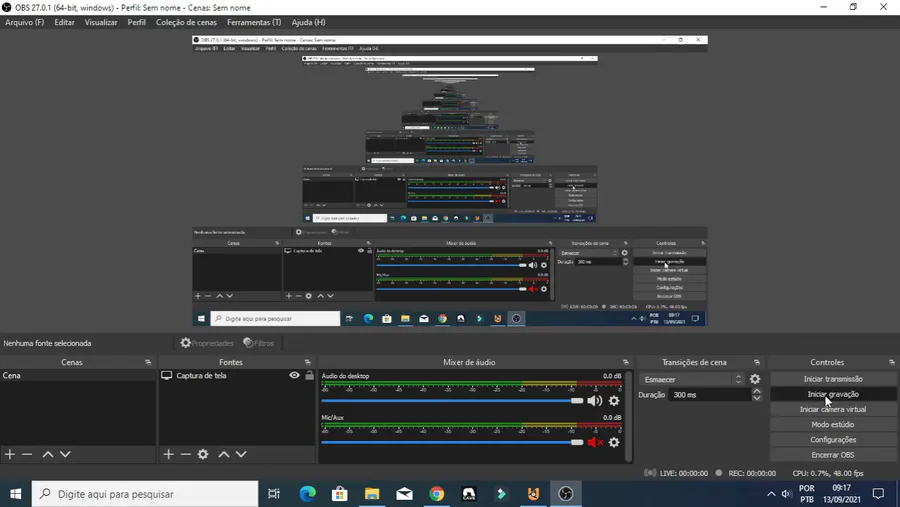Open Microsoft Edge from taskbar

(308, 494)
